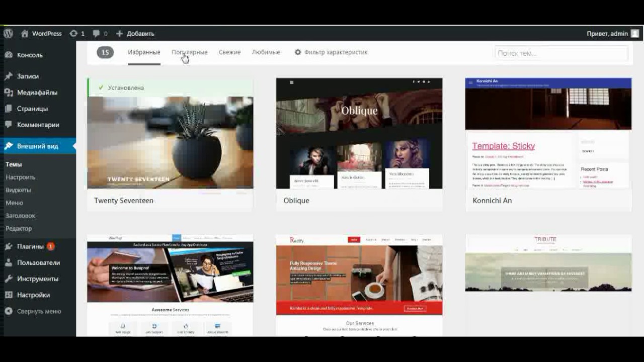This screenshot has width=644, height=362.
Task: Click the Пользователи user icon
Action: [9, 262]
